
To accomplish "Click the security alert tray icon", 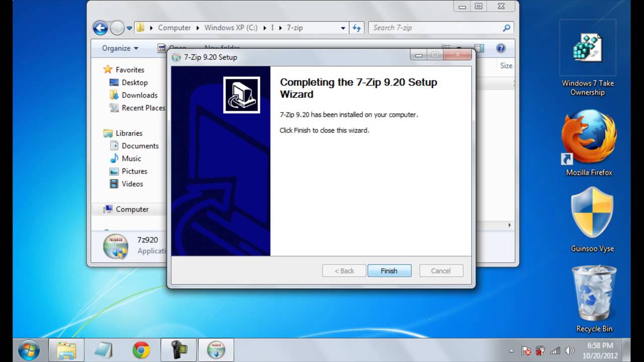I will coord(540,350).
